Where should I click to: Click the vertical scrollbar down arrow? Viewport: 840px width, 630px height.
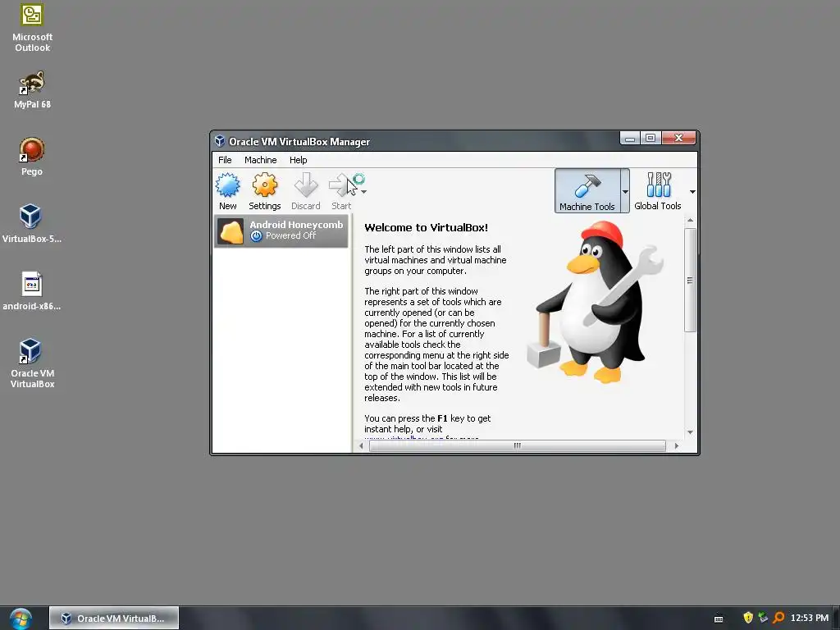coord(690,432)
